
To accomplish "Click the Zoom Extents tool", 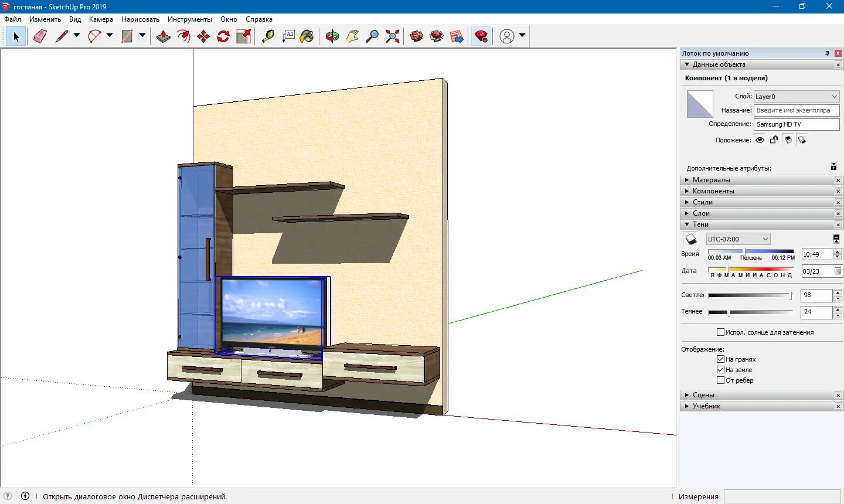I will (x=392, y=36).
